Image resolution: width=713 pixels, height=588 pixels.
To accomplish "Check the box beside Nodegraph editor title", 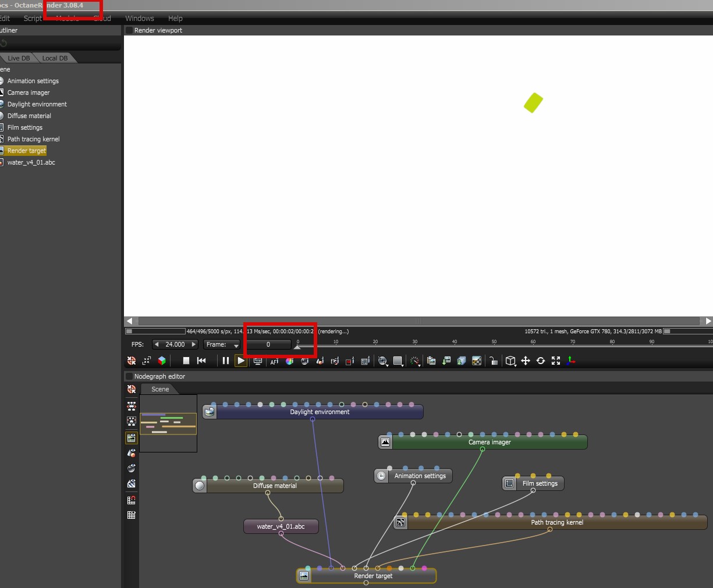I will click(129, 376).
